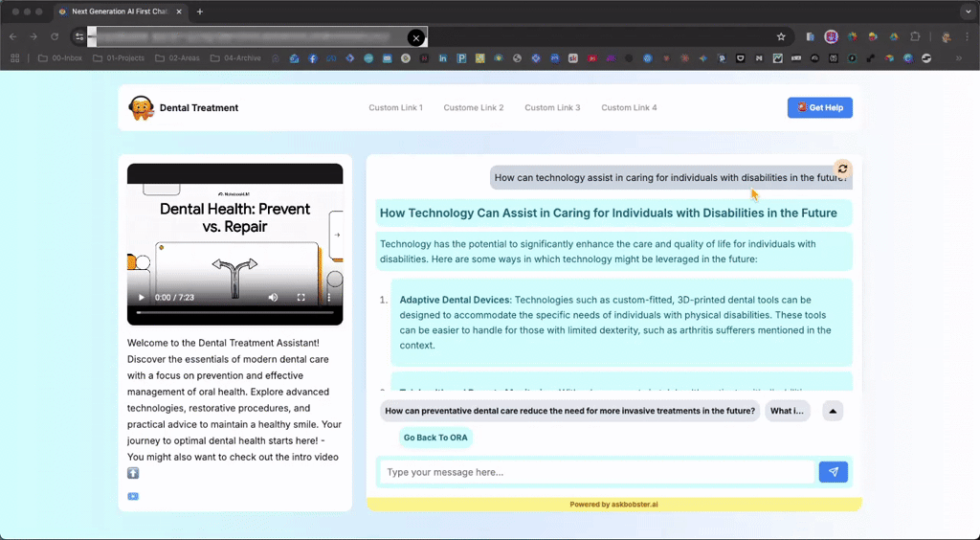Open the Notion N bookmark icon
Screen dimensions: 980x540
[x=759, y=58]
